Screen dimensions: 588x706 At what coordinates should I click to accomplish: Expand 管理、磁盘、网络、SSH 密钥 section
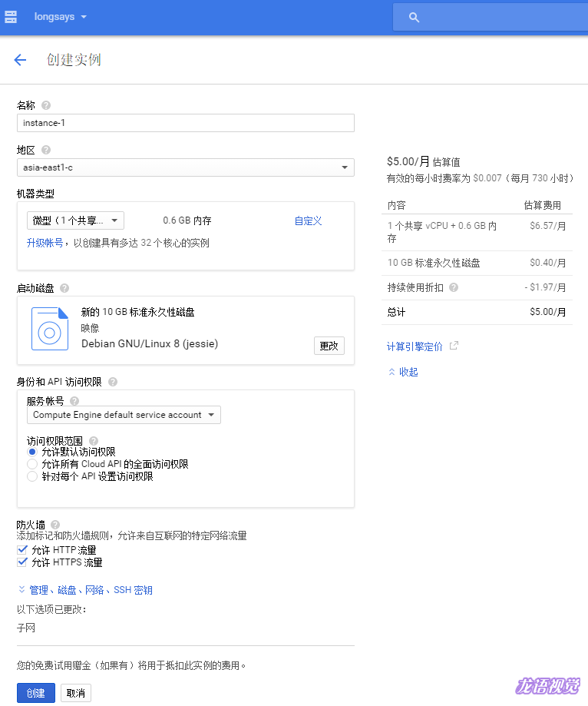(x=85, y=590)
